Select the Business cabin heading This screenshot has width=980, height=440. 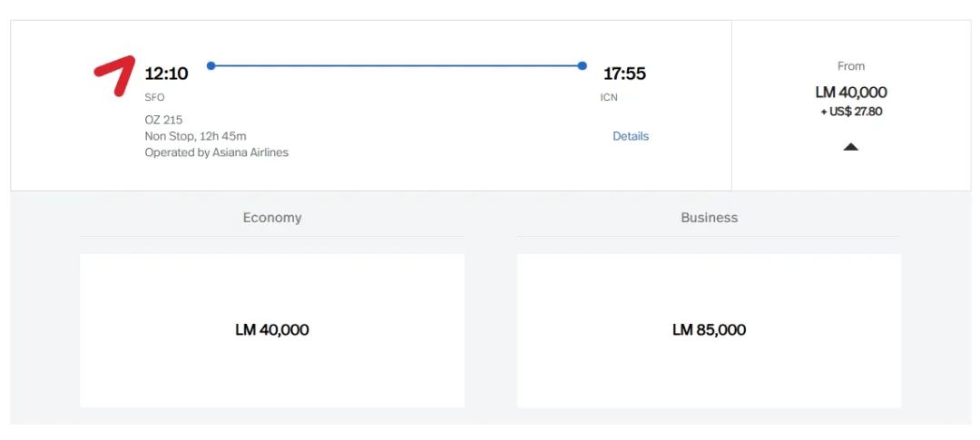coord(709,218)
